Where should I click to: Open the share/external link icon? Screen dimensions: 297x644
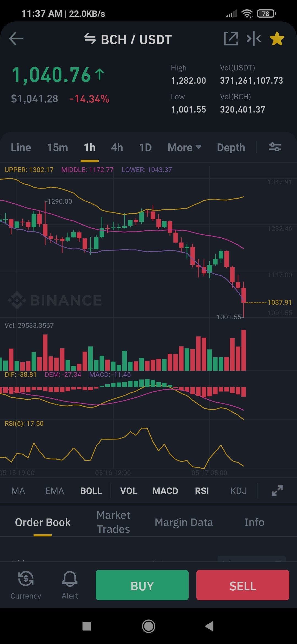click(x=231, y=39)
